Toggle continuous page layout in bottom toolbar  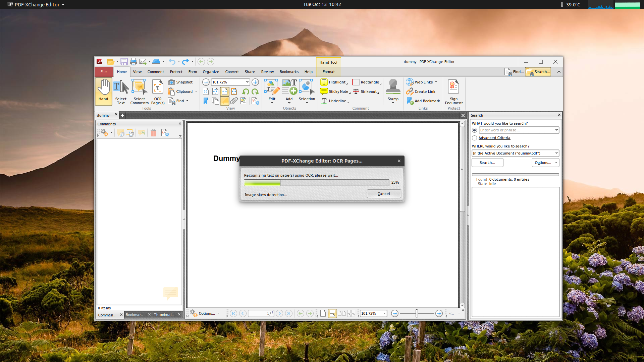(x=332, y=313)
